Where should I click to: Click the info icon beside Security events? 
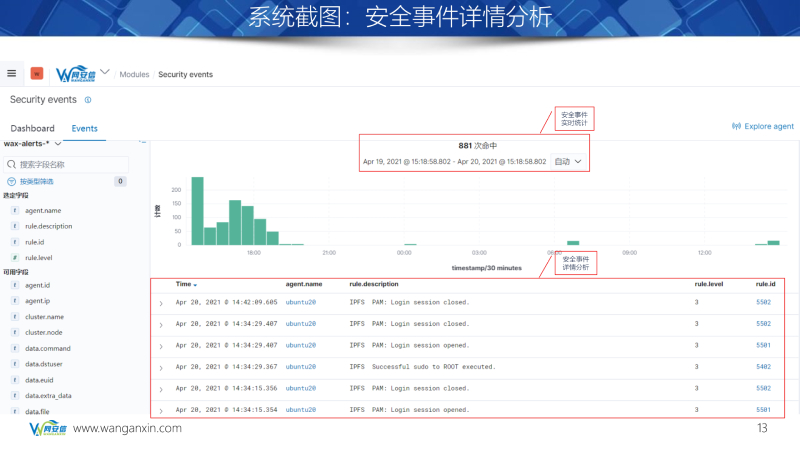(x=88, y=100)
